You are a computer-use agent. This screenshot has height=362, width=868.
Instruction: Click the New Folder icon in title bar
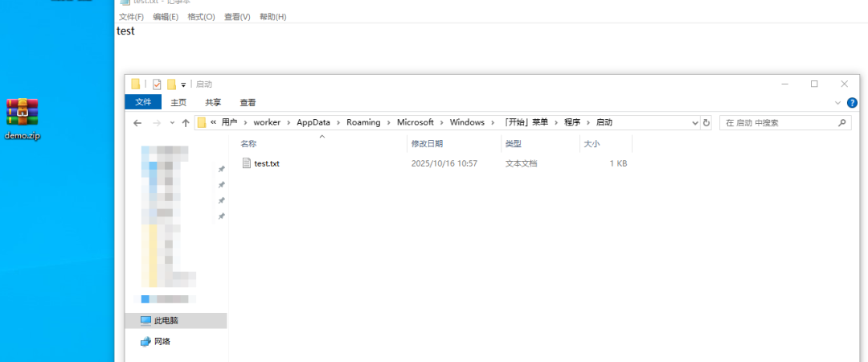point(171,84)
